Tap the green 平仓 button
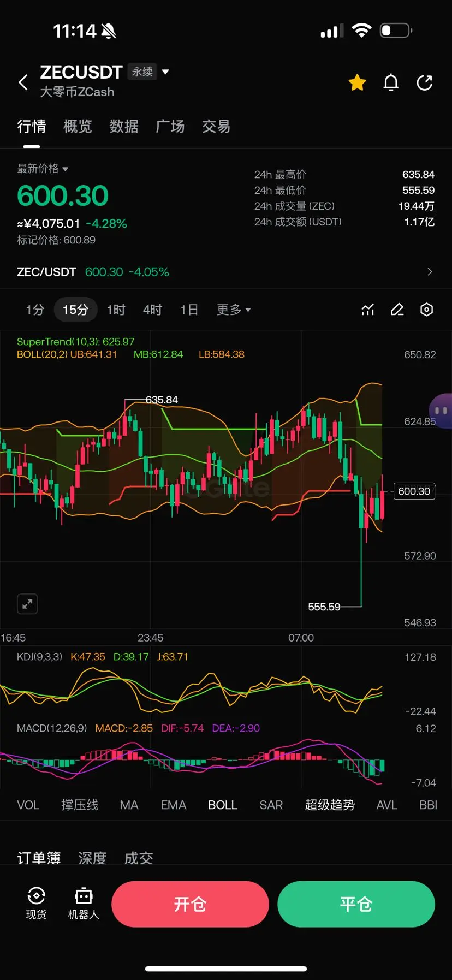 click(x=356, y=904)
